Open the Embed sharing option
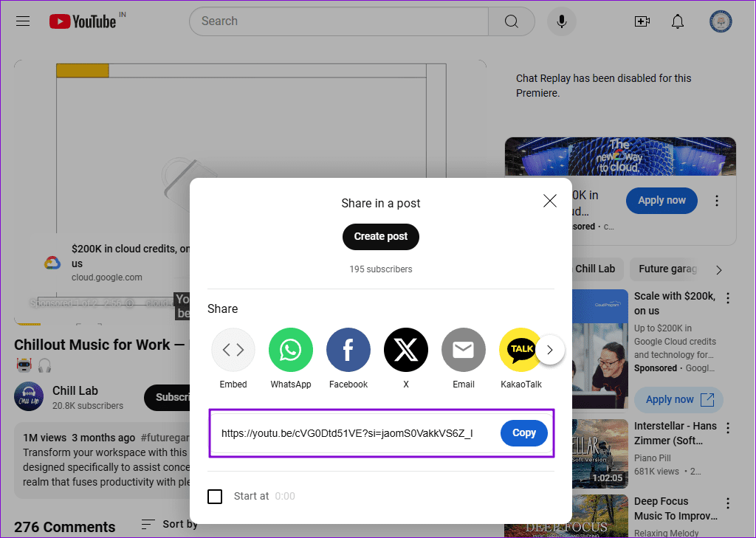The image size is (756, 538). coord(233,350)
